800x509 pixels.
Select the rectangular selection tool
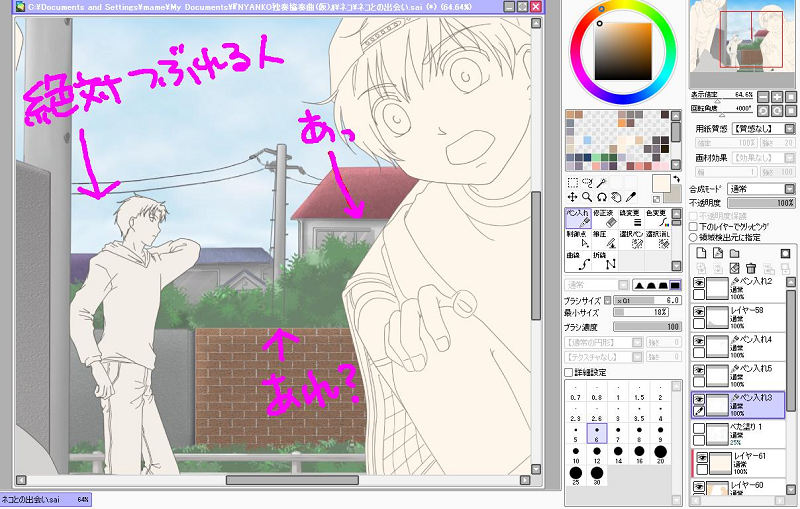[572, 183]
